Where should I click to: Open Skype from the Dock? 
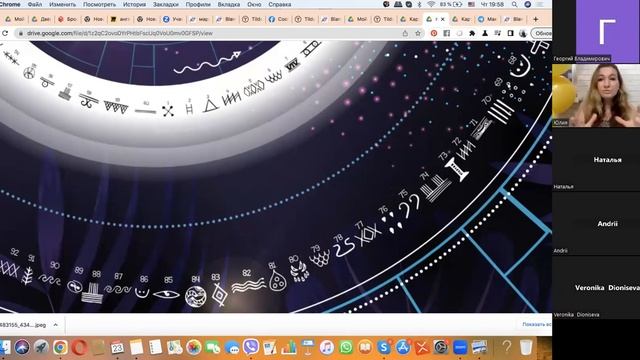[384, 347]
